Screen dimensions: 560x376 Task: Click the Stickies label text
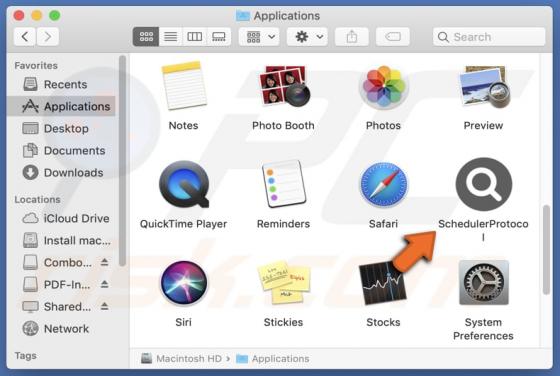pyautogui.click(x=283, y=322)
